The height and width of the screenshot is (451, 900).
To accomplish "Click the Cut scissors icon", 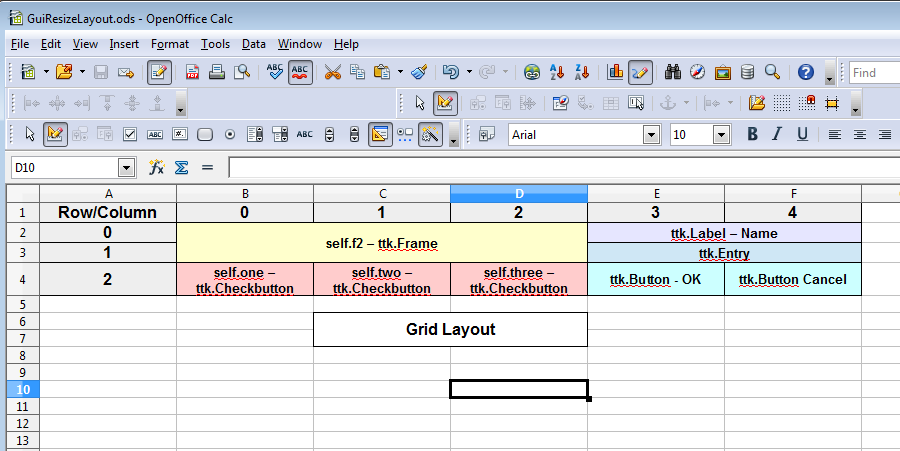I will (332, 72).
